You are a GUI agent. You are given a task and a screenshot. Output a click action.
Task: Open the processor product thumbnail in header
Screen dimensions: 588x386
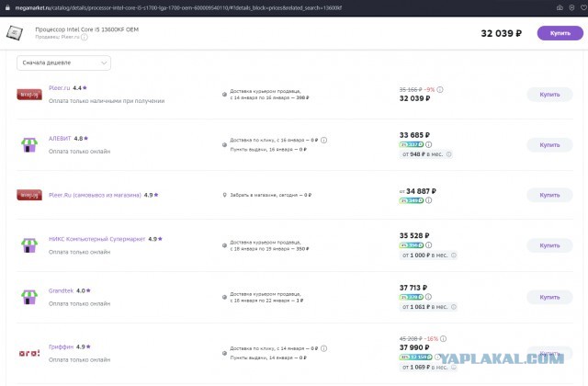15,33
